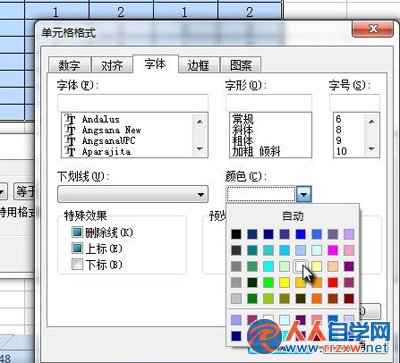Choose the Angsana New font

[111, 130]
